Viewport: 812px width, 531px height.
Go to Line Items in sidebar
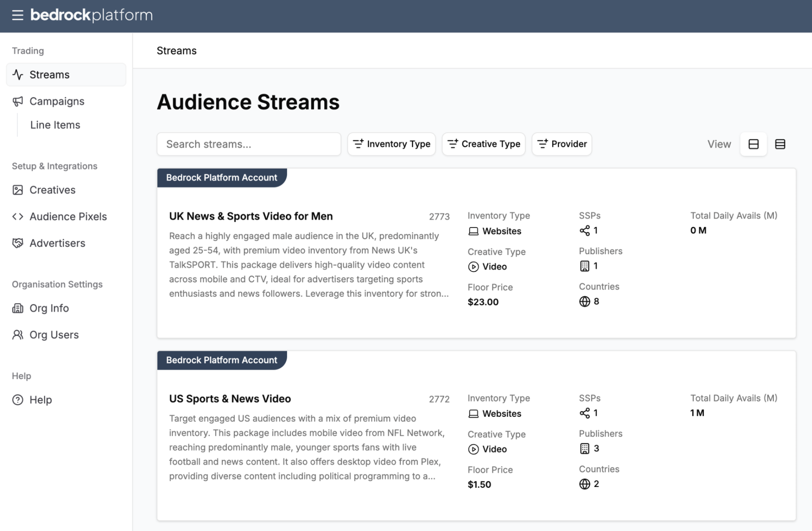pos(55,125)
